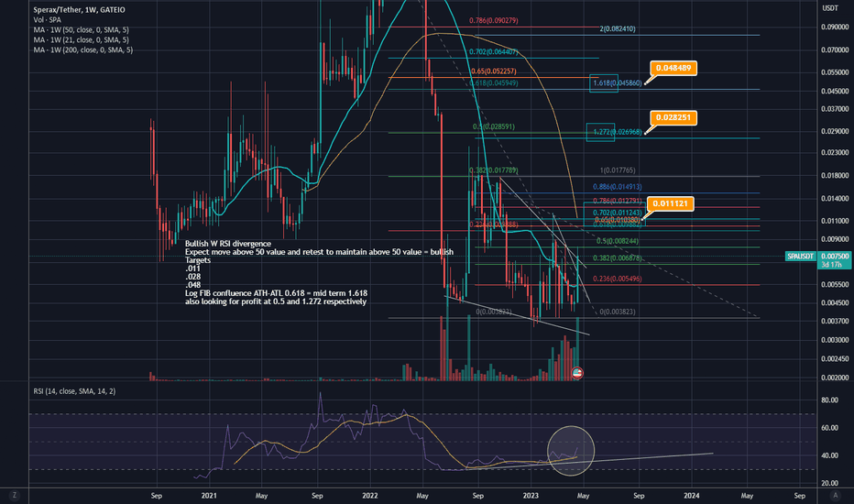
Task: Click the US flag economic event icon
Action: point(577,373)
